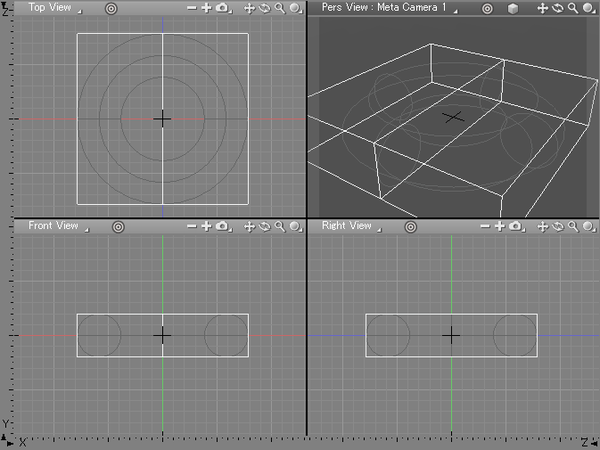Open the camera menu in Front View
600x450 pixels.
point(223,227)
